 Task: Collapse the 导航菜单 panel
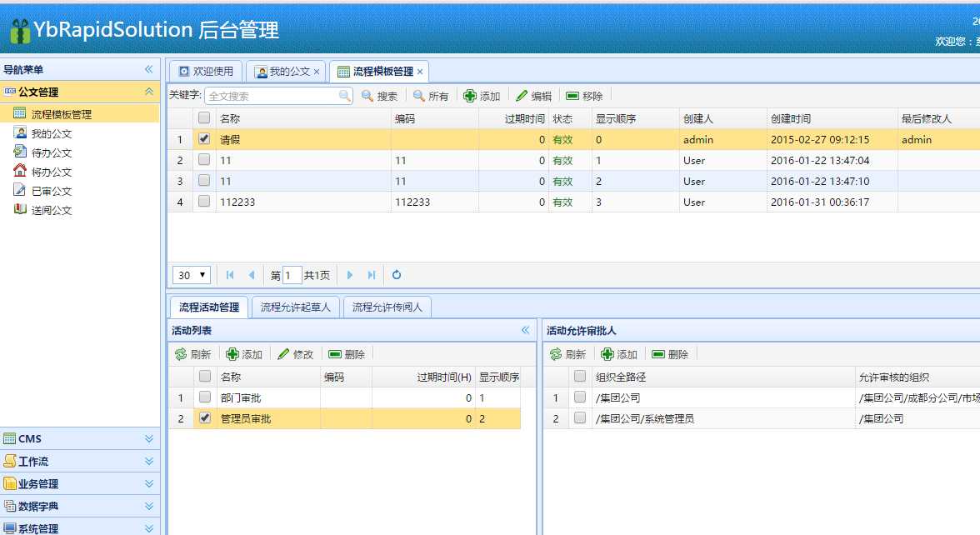(x=148, y=69)
